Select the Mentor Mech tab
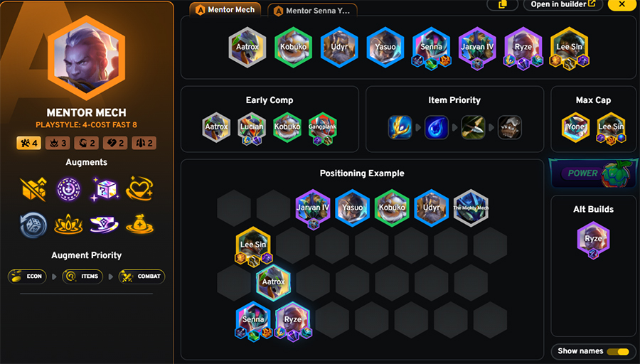Image resolution: width=640 pixels, height=364 pixels. pyautogui.click(x=225, y=10)
